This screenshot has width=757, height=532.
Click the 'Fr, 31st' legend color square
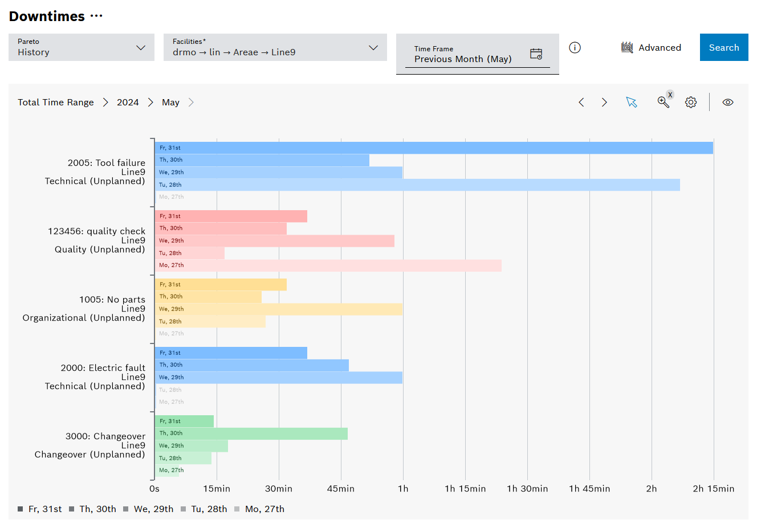click(x=21, y=509)
